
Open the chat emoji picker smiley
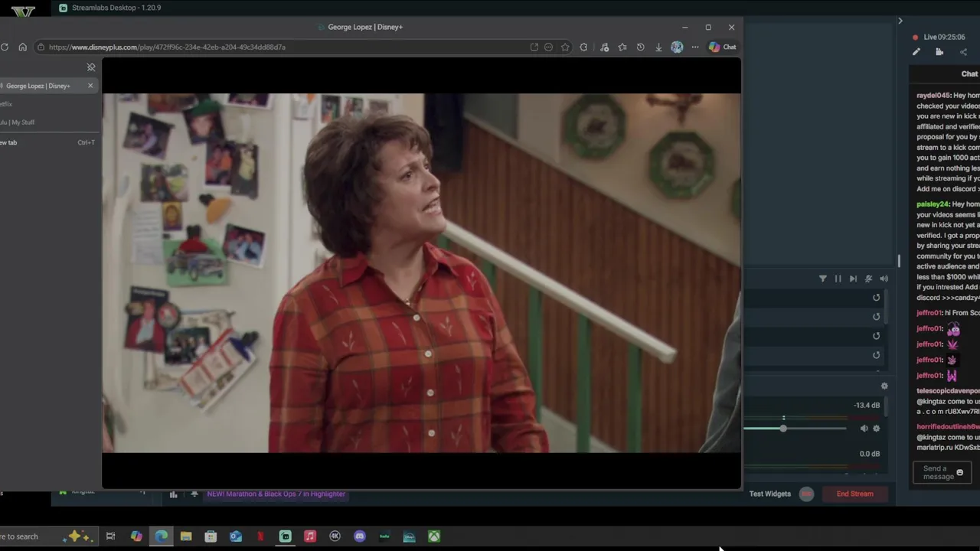(959, 472)
